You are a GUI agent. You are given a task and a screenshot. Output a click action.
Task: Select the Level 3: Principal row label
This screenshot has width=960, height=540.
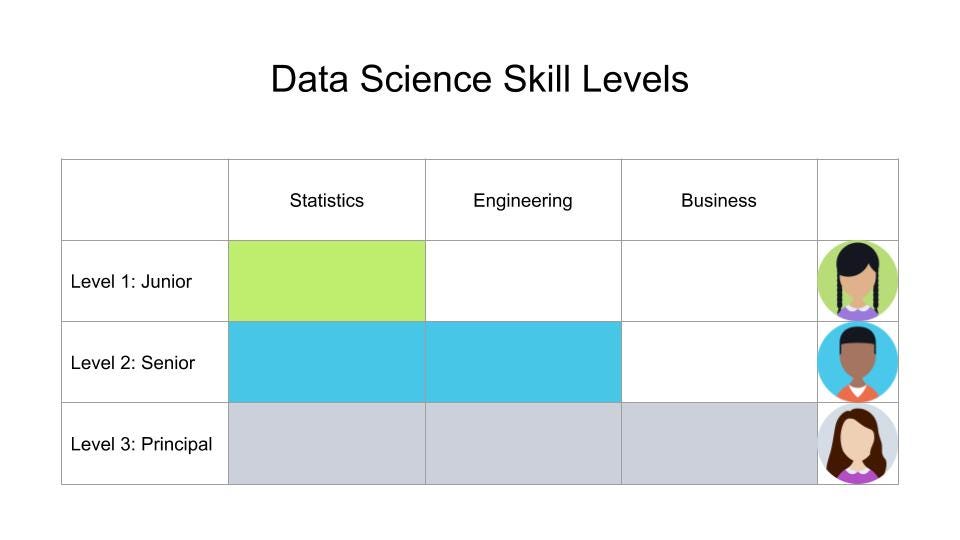click(x=141, y=444)
